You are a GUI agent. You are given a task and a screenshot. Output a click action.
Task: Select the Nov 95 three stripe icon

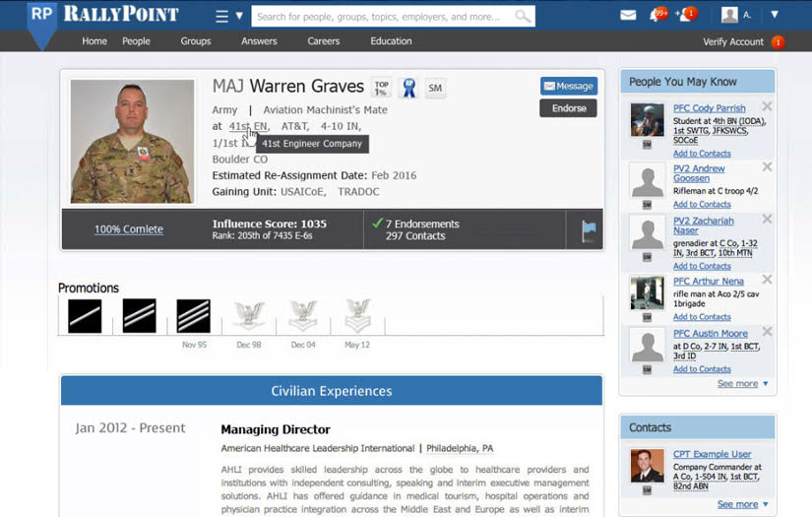[x=193, y=316]
